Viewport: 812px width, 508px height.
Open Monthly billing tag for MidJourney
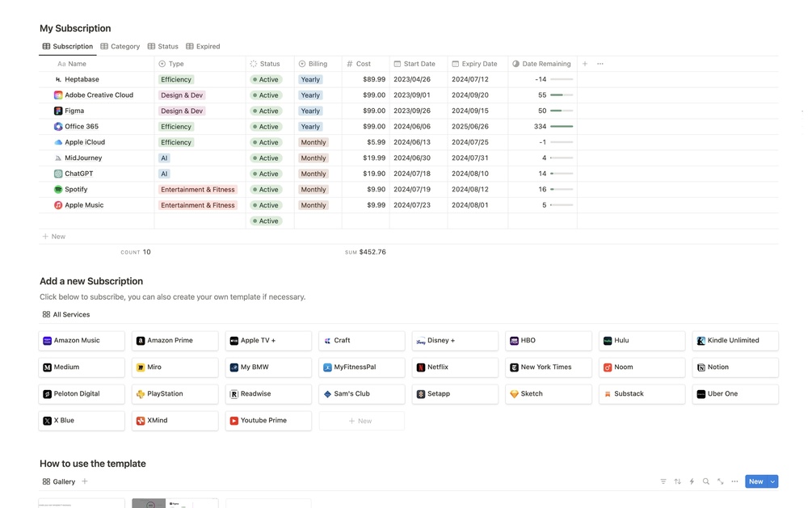click(313, 158)
